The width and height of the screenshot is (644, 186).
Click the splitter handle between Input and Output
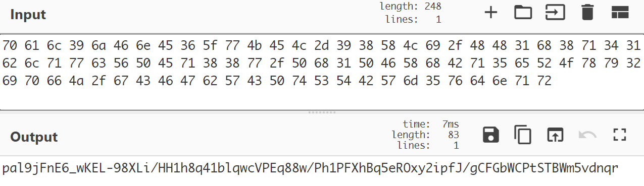click(x=322, y=112)
